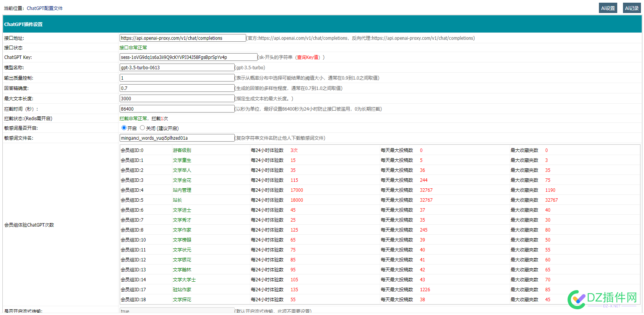Focus the 接口地址 URL input field
Viewport: 644px width, 315px height.
point(183,38)
